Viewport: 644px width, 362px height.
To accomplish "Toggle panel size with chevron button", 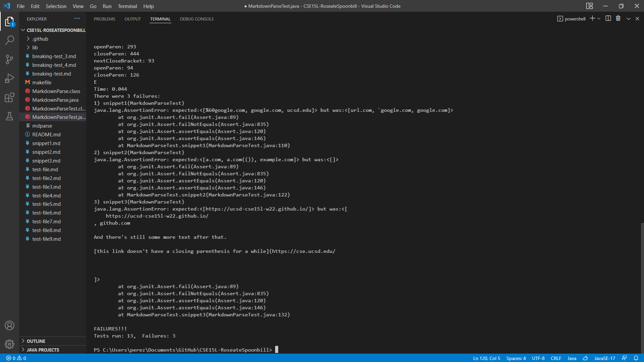I will point(628,19).
